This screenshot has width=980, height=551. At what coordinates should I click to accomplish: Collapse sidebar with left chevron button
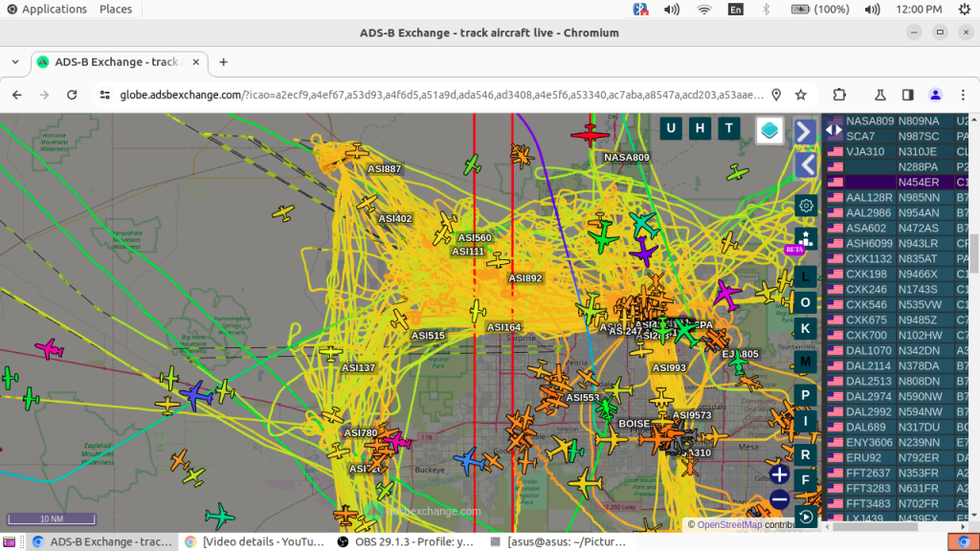[805, 165]
